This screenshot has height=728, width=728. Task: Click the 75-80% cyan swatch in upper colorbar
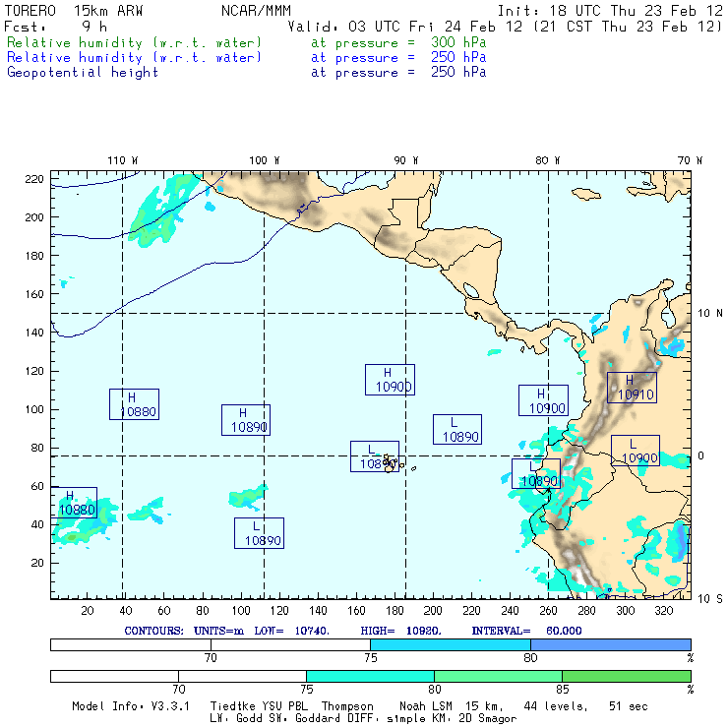[451, 645]
